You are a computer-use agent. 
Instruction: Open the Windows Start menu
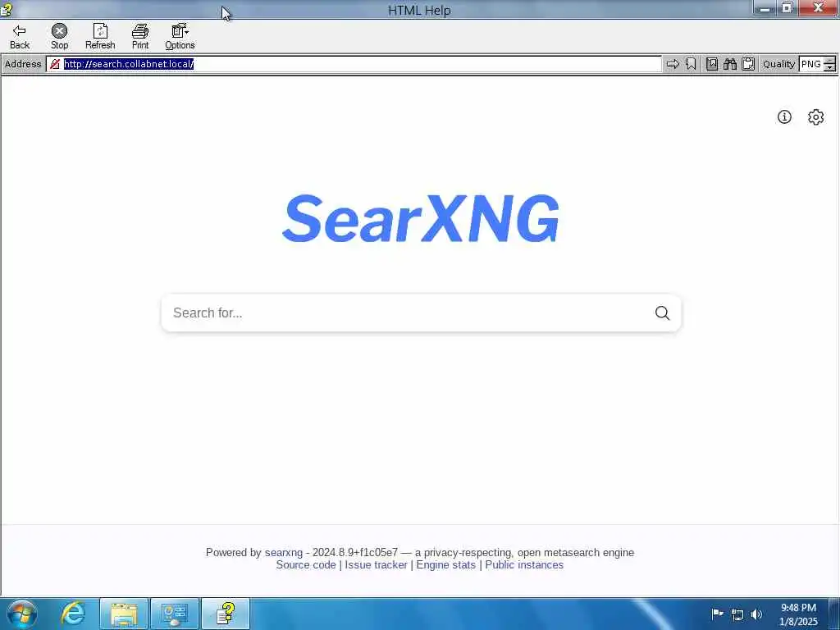tap(22, 614)
